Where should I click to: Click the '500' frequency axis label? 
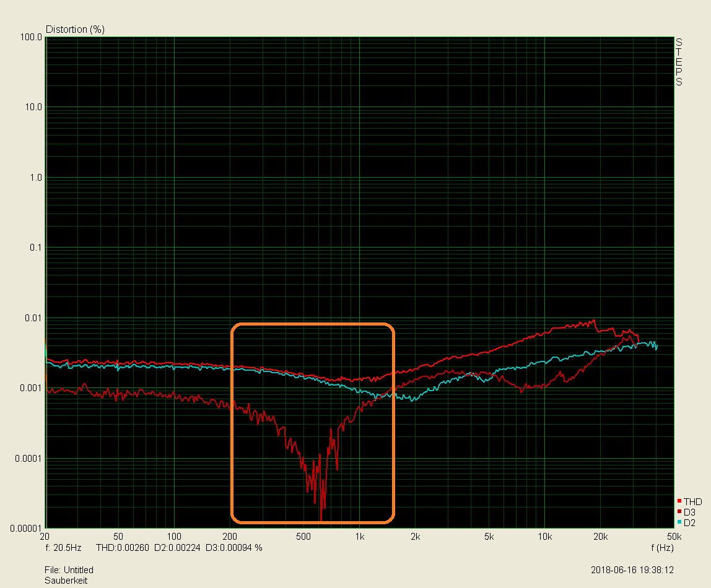pyautogui.click(x=303, y=537)
